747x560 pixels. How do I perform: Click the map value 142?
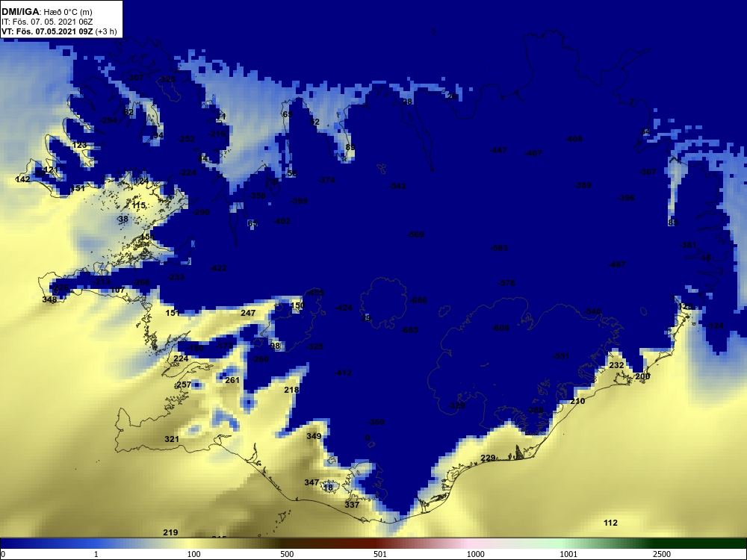click(x=22, y=179)
